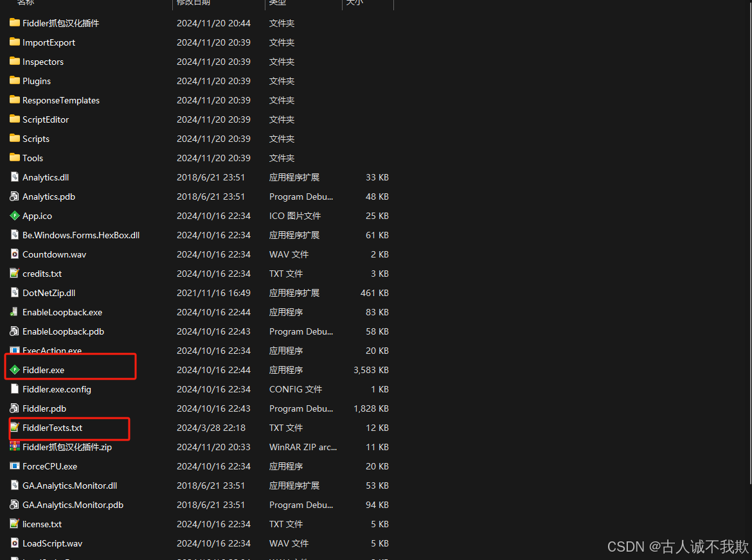Click the Fiddler.exe.config blank file icon
The height and width of the screenshot is (560, 752).
[x=15, y=389]
